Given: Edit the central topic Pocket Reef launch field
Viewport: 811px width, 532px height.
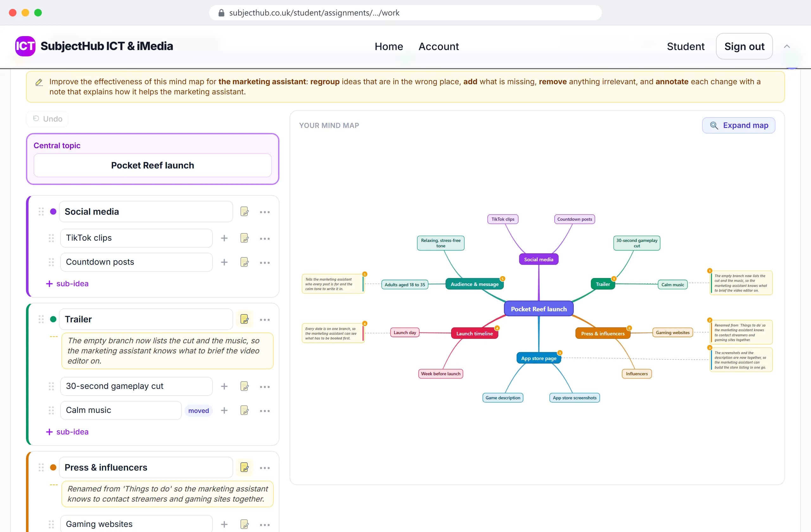Looking at the screenshot, I should point(153,165).
